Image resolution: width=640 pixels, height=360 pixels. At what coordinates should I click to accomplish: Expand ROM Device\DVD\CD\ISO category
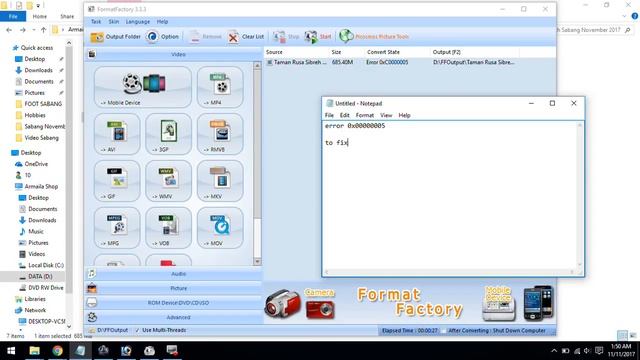pos(173,303)
